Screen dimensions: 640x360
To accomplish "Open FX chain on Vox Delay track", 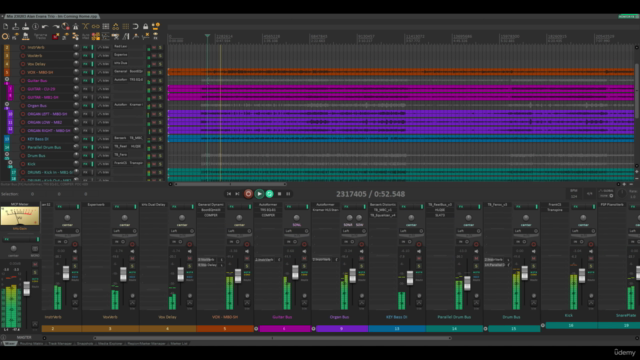I will pyautogui.click(x=86, y=64).
